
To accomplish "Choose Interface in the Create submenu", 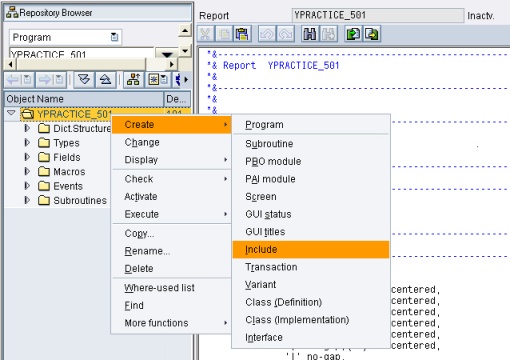I will pyautogui.click(x=311, y=337).
